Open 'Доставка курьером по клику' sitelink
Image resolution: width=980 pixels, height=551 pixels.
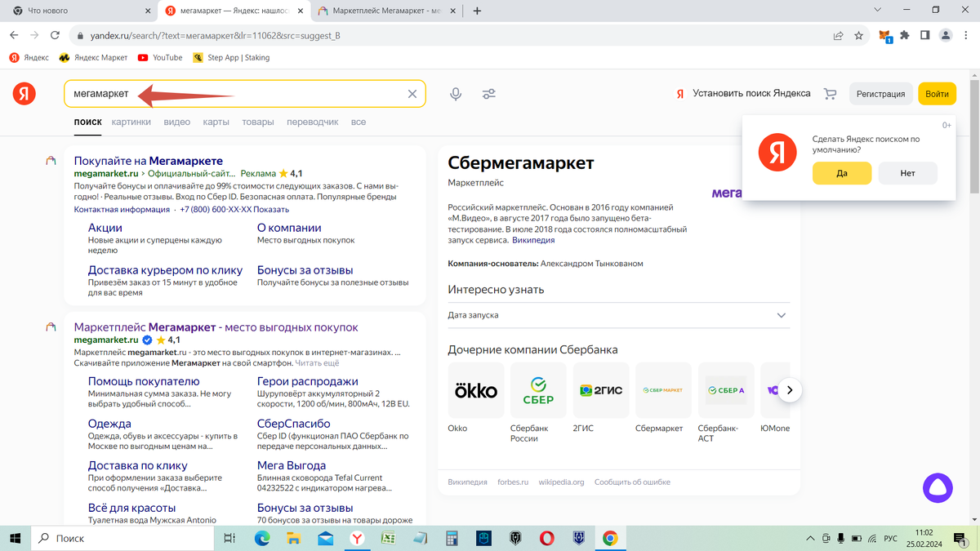pyautogui.click(x=166, y=270)
